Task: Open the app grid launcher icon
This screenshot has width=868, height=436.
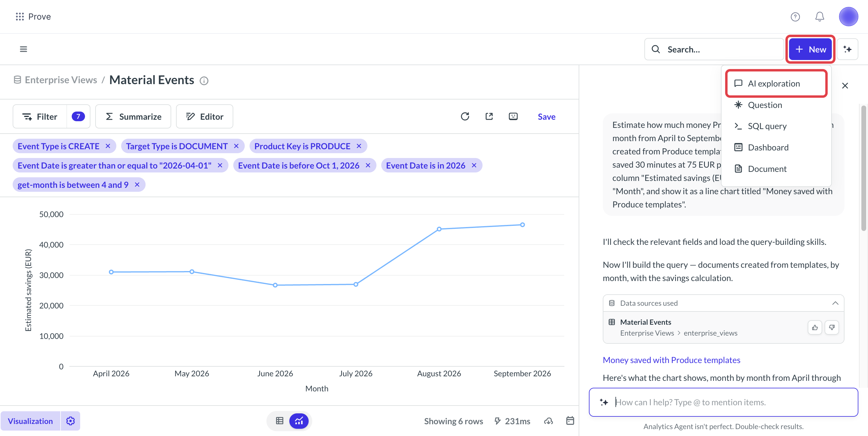Action: 20,17
